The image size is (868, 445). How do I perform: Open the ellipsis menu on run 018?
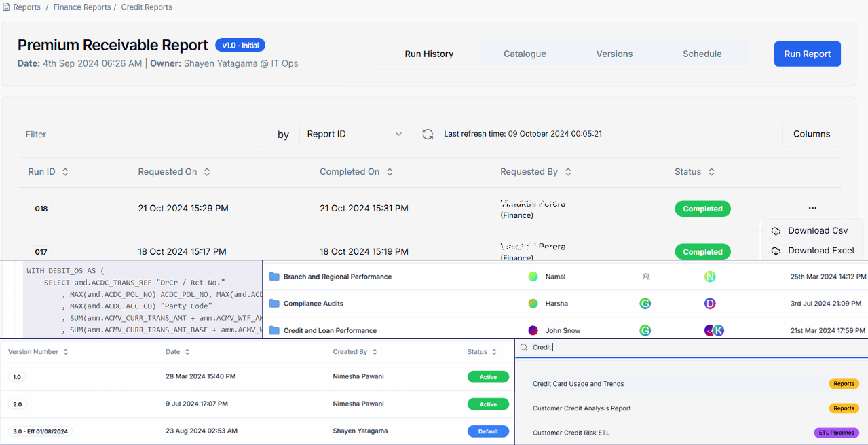coord(812,208)
